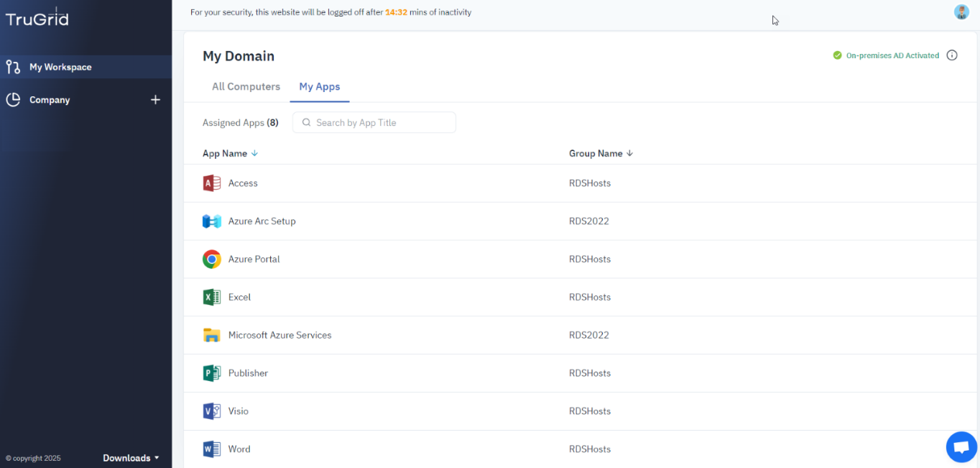Click the 14:32 inactivity timer

397,12
